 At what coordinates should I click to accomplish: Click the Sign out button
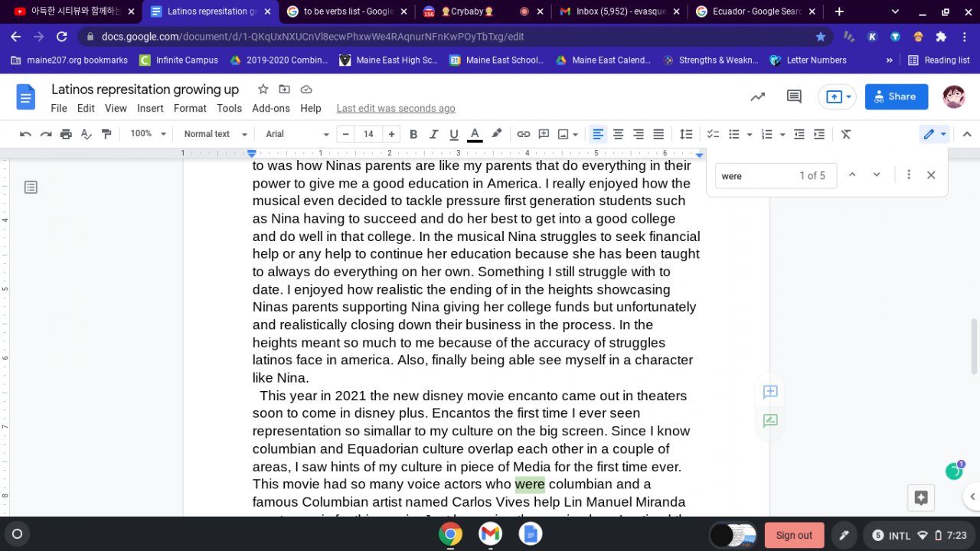[x=794, y=535]
